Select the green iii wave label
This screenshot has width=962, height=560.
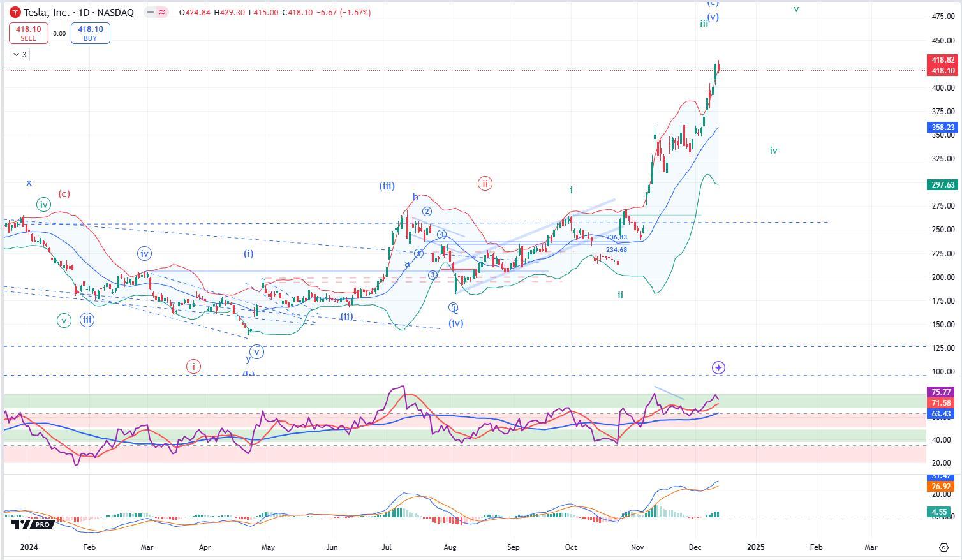click(704, 24)
